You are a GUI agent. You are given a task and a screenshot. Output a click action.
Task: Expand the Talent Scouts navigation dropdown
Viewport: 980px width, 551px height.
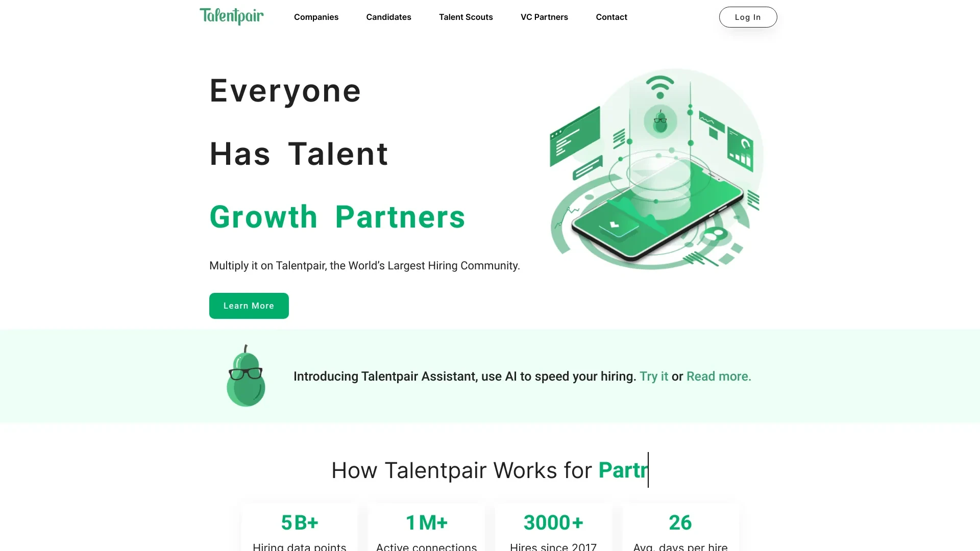(x=466, y=17)
